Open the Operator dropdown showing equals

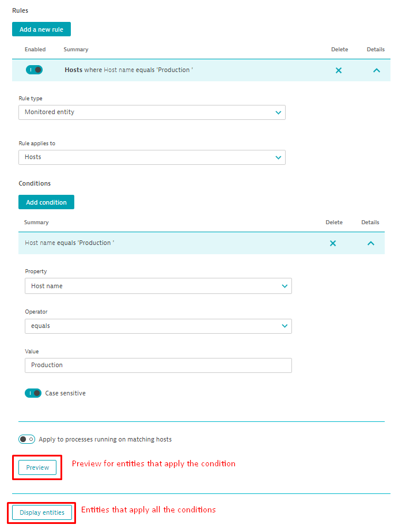[158, 326]
